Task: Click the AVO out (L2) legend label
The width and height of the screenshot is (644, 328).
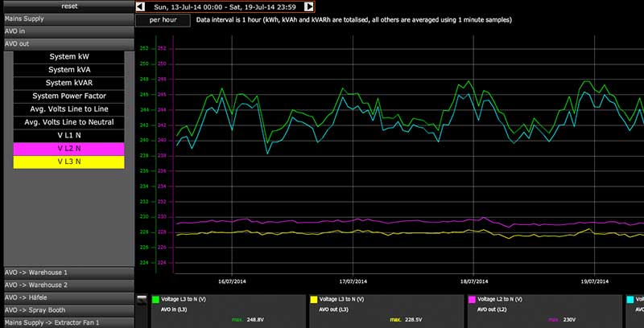Action: pyautogui.click(x=491, y=310)
